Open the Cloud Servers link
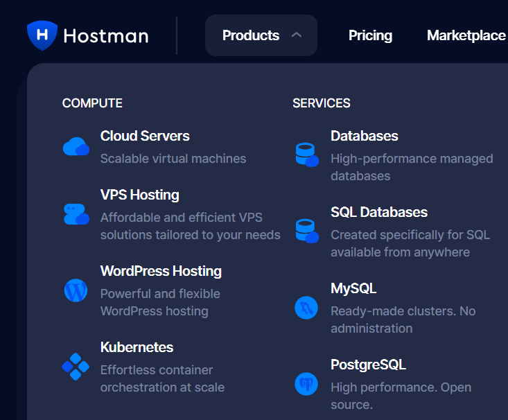508x420 pixels. pyautogui.click(x=145, y=136)
